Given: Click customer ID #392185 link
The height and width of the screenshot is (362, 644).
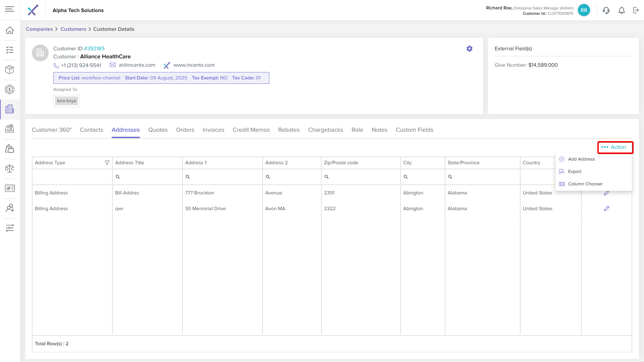Looking at the screenshot, I should 94,49.
